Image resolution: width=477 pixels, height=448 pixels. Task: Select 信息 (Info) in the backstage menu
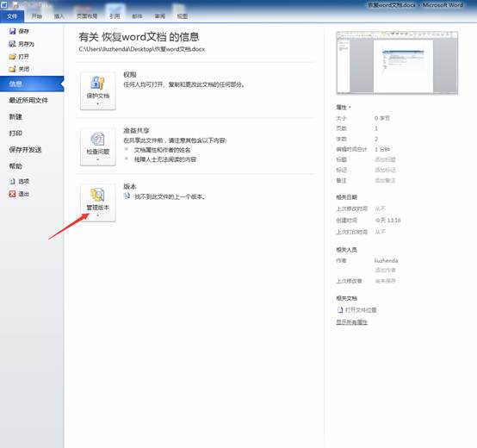[x=32, y=84]
